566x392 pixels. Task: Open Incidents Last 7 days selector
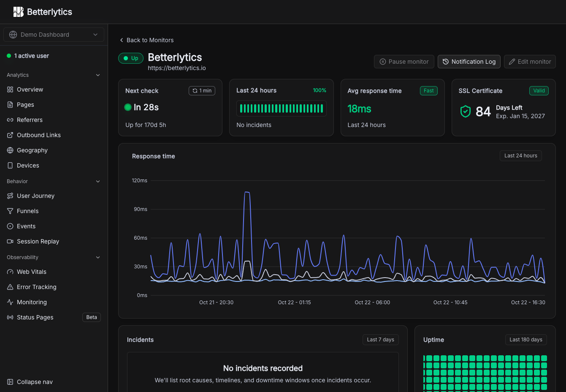[380, 340]
